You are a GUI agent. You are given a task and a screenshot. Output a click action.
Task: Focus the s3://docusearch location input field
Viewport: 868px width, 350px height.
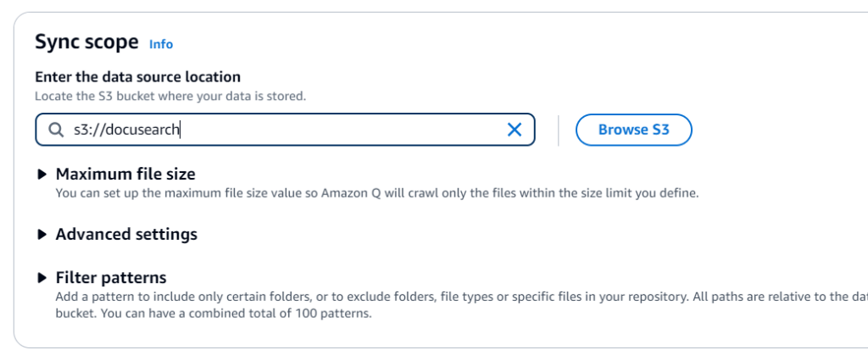pos(285,130)
